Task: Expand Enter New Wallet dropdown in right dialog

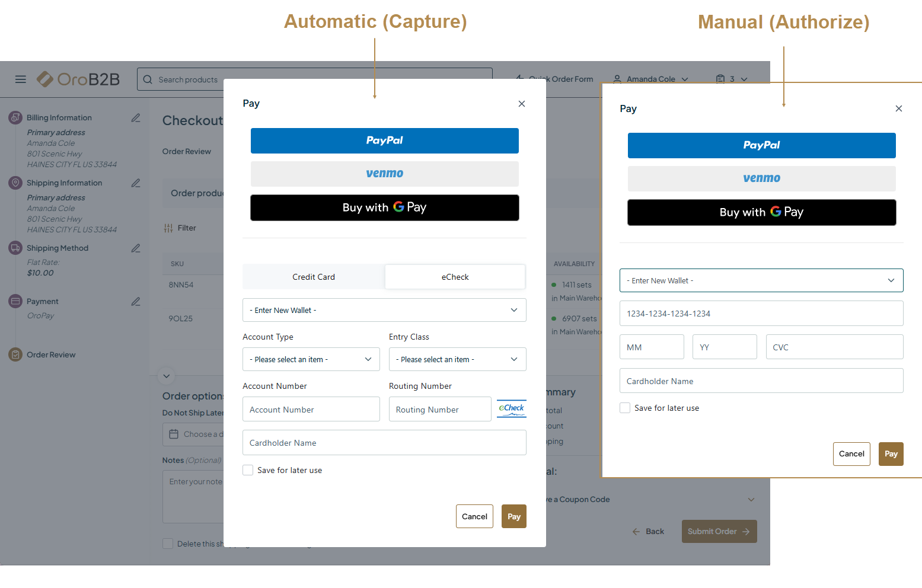Action: tap(761, 280)
